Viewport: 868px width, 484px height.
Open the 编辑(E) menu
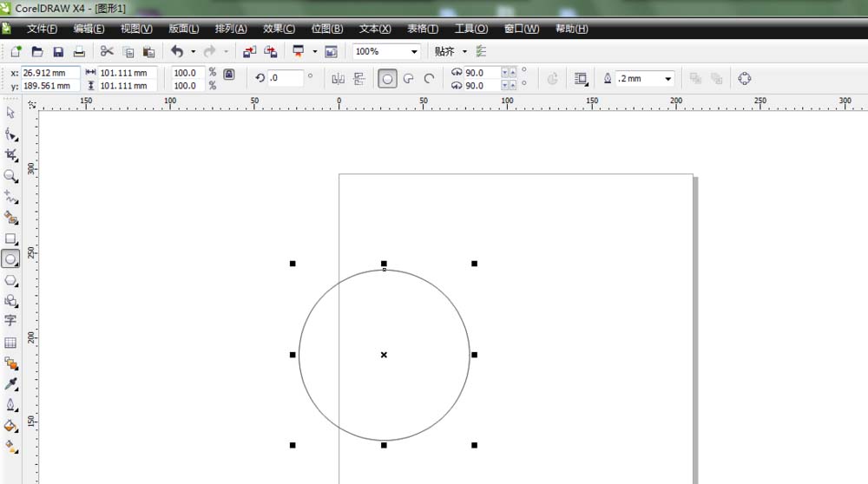click(x=89, y=29)
